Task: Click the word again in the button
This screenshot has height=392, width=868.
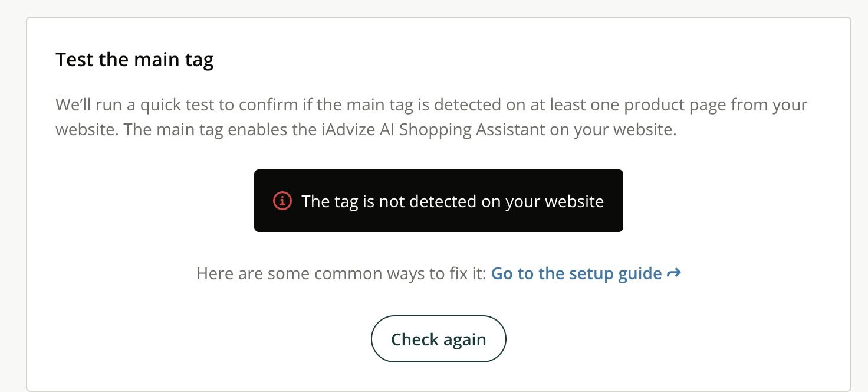Action: coord(465,339)
